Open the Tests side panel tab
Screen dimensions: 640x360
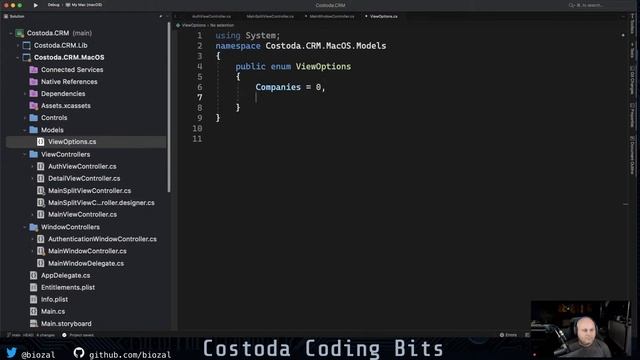pos(632,50)
